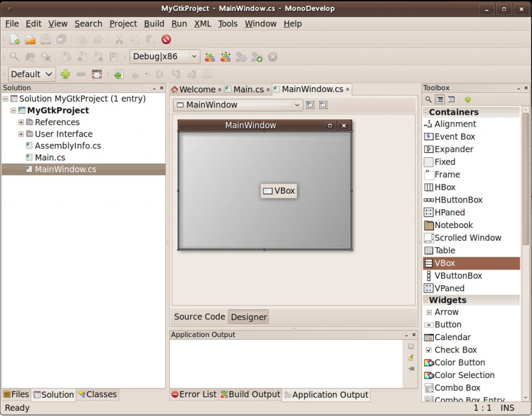This screenshot has width=532, height=416.
Task: Switch to Source Code view
Action: (x=199, y=317)
